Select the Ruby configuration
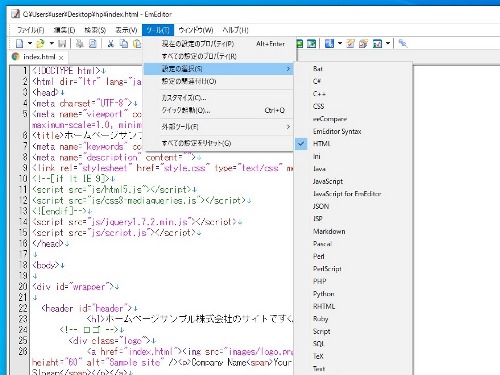 tap(353, 319)
